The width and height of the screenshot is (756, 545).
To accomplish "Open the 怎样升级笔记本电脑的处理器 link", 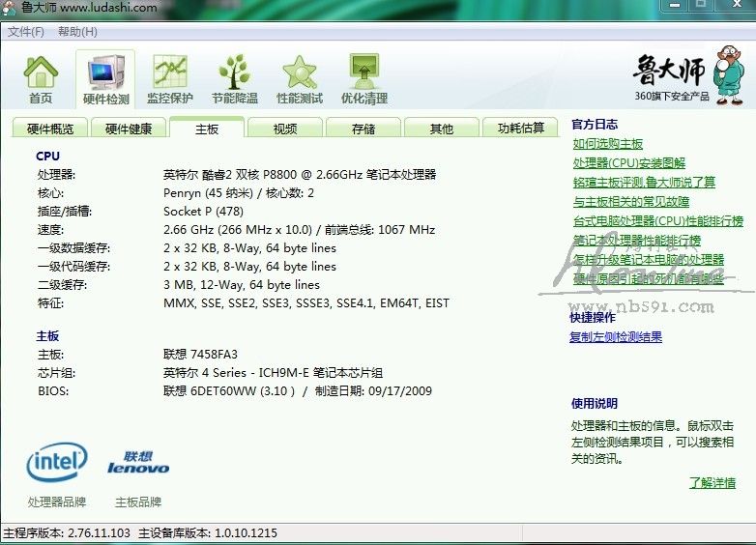I will click(x=649, y=259).
